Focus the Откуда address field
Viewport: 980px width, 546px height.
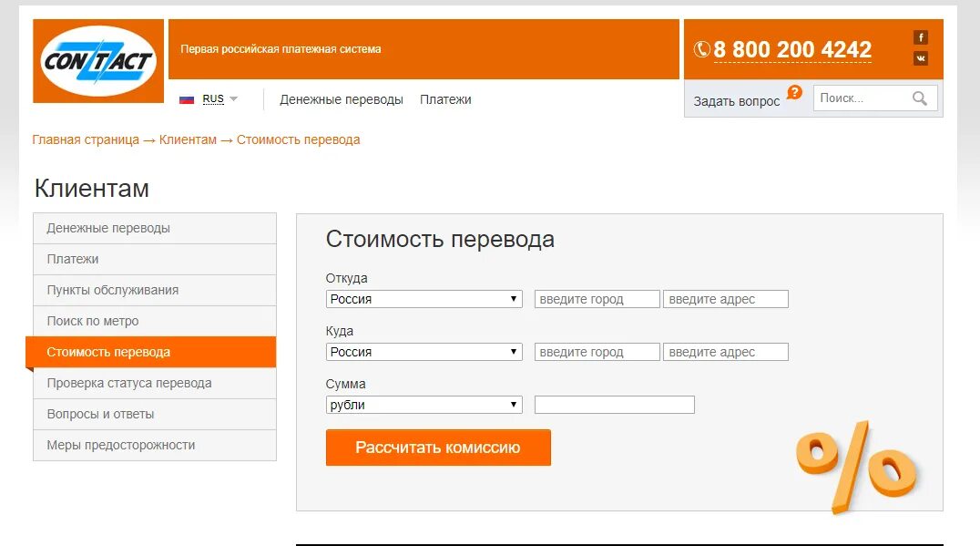(726, 299)
